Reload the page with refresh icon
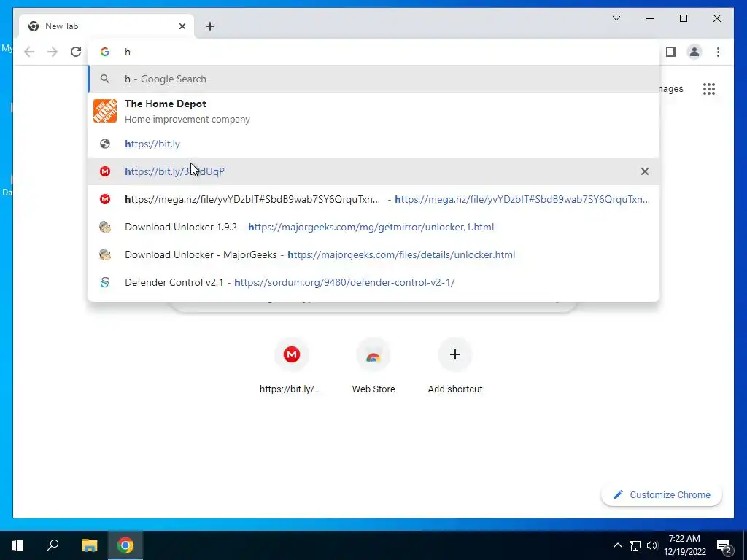Image resolution: width=747 pixels, height=560 pixels. pos(76,52)
